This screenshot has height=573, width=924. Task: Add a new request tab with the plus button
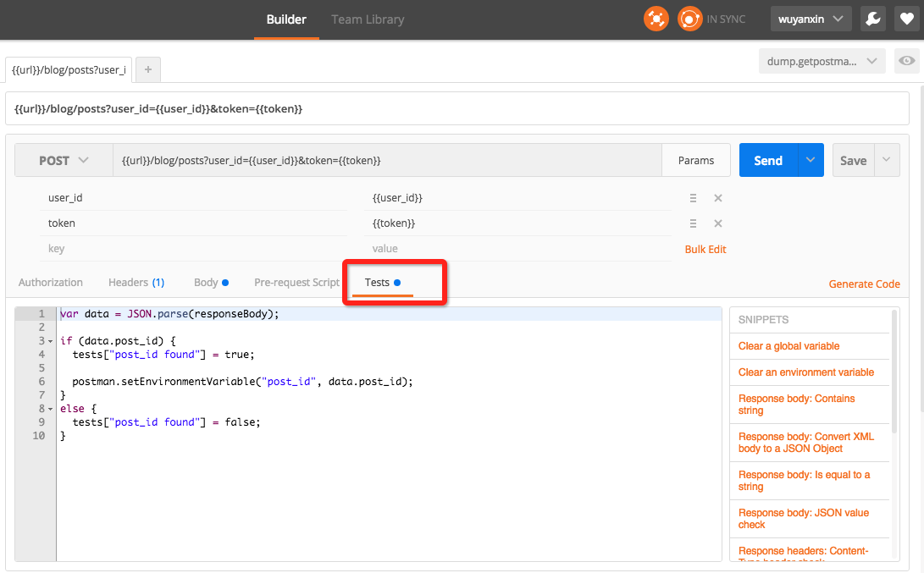[x=147, y=69]
